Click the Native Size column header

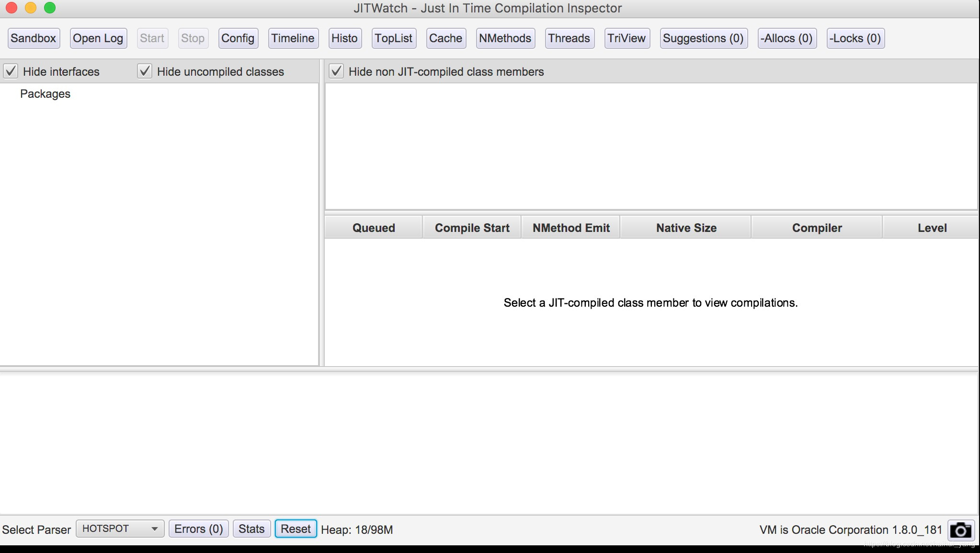(x=686, y=228)
